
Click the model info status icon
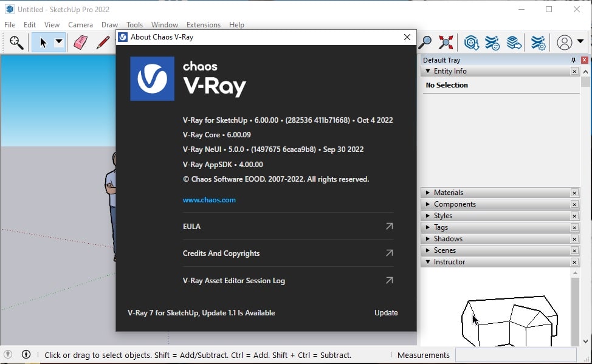point(26,354)
